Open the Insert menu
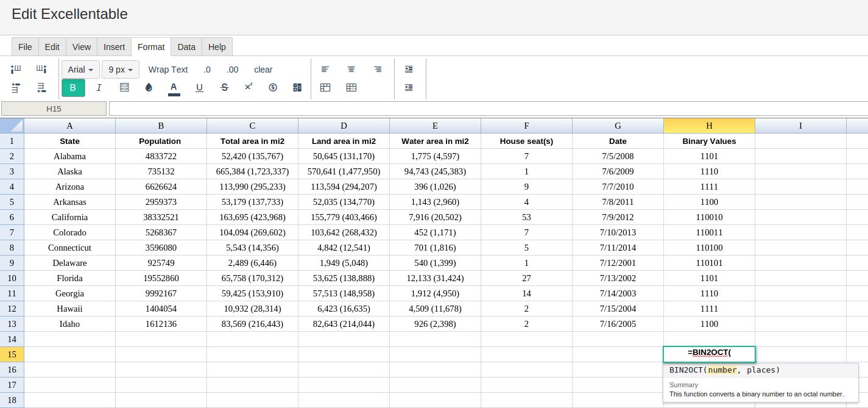This screenshot has width=868, height=408. point(114,47)
